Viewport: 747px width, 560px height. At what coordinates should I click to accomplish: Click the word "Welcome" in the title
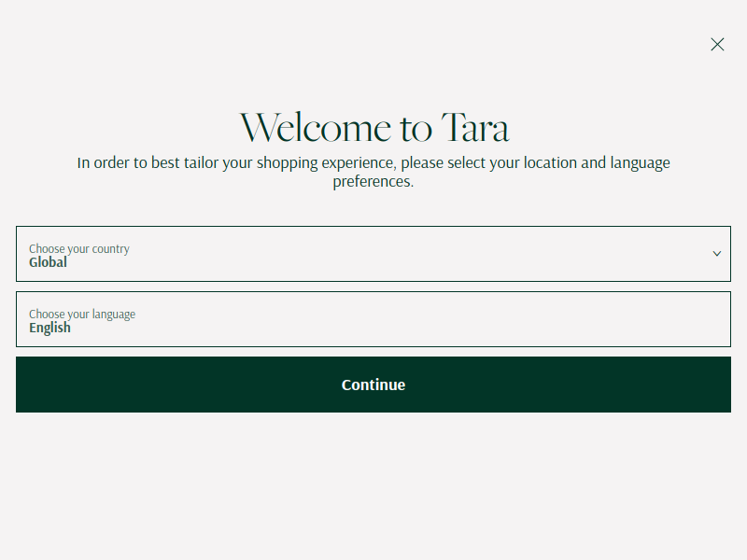[x=316, y=127]
